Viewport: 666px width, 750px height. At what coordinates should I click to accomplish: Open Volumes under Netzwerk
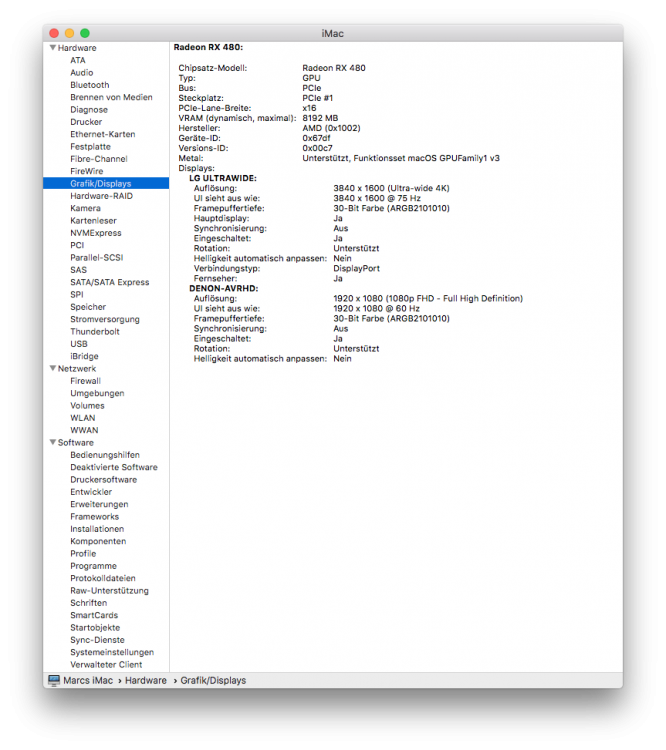pyautogui.click(x=87, y=406)
